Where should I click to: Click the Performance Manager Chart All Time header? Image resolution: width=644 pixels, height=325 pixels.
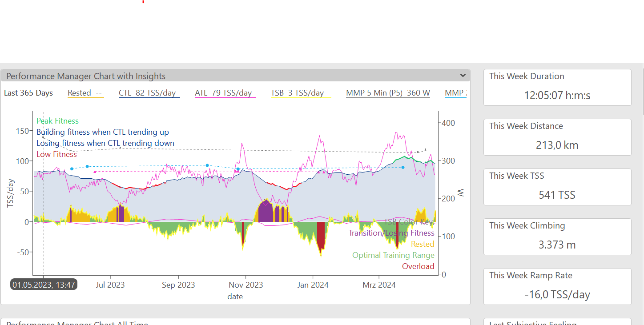[x=235, y=322]
